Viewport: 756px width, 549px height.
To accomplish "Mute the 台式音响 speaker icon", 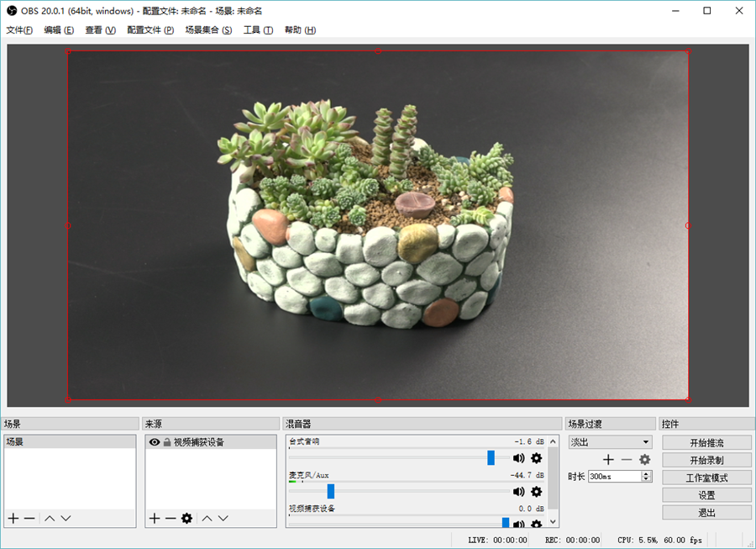I will pos(518,458).
